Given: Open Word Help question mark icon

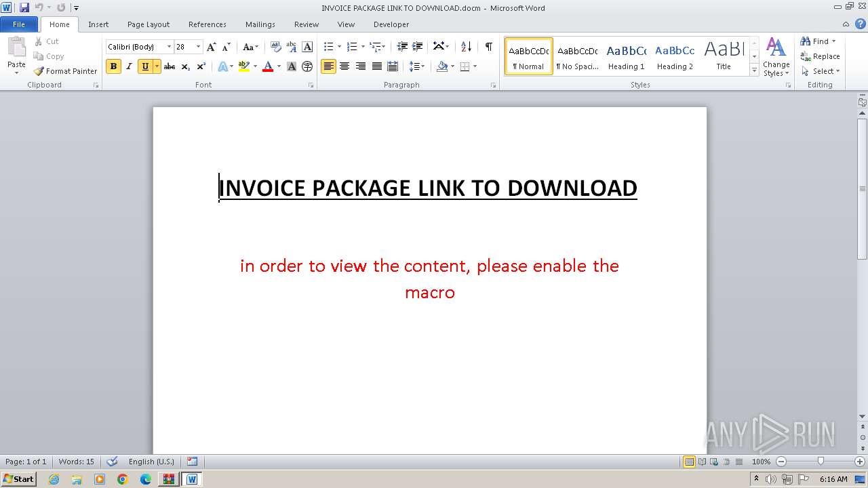Looking at the screenshot, I should point(861,24).
